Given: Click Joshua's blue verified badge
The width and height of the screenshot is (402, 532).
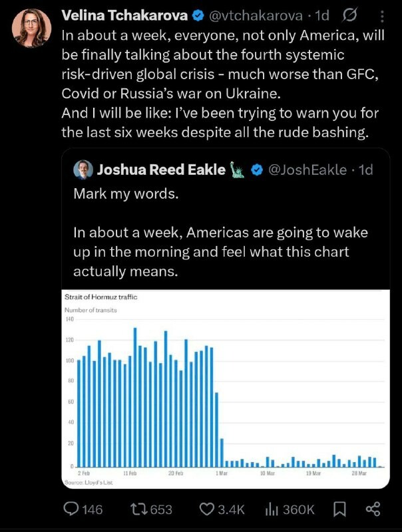Looking at the screenshot, I should [256, 170].
